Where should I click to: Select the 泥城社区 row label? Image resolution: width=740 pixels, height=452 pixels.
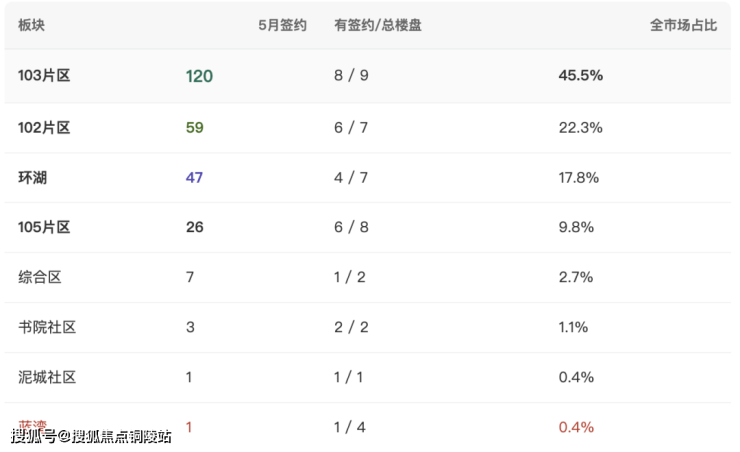[x=47, y=377]
